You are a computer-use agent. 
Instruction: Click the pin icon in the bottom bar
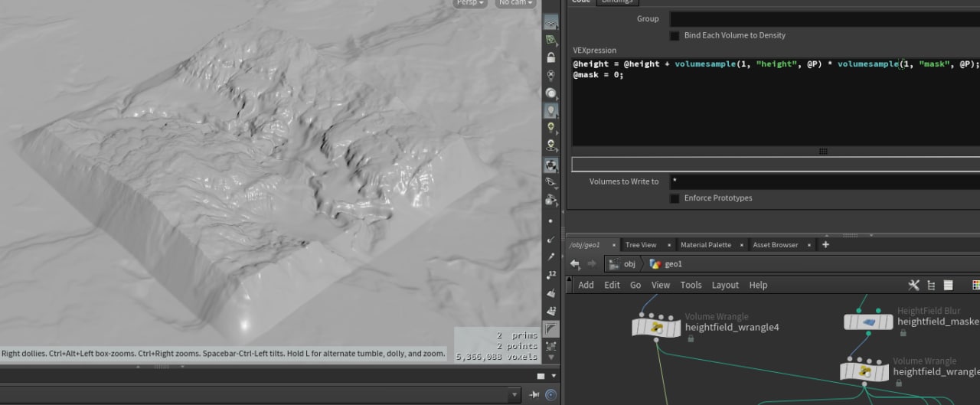point(534,395)
